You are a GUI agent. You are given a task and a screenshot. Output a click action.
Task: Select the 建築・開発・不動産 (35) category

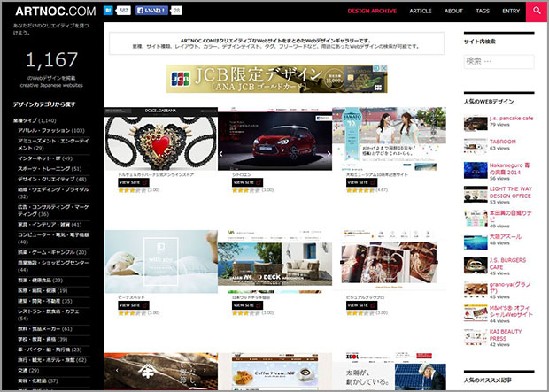pyautogui.click(x=45, y=301)
